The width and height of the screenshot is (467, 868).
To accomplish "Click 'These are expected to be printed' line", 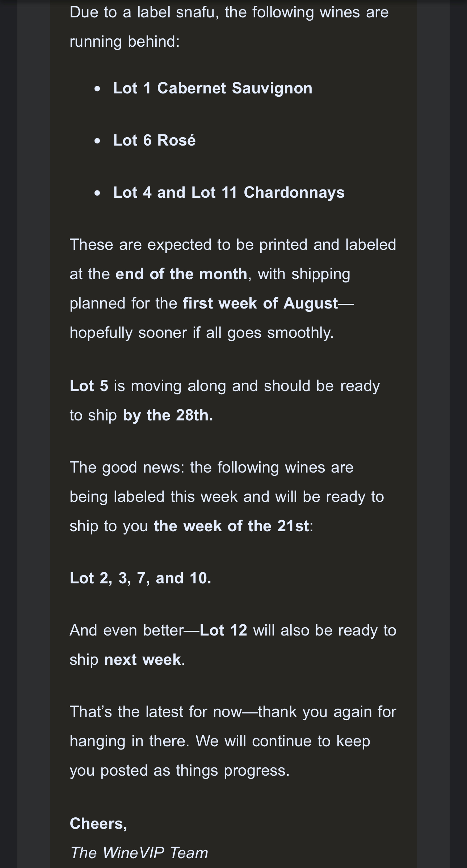I will pos(233,245).
